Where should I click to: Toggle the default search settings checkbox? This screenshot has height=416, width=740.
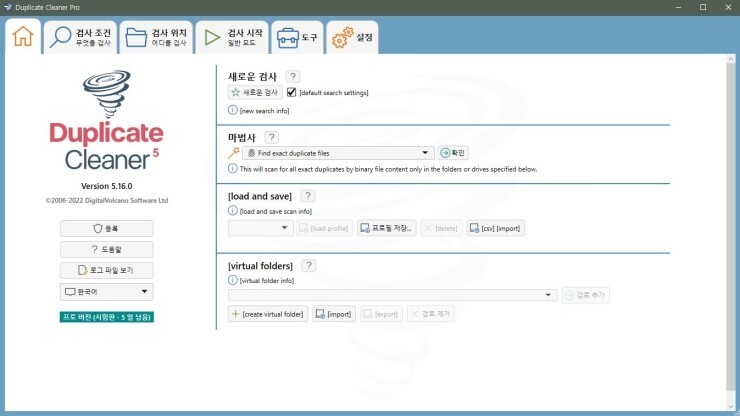[x=291, y=92]
